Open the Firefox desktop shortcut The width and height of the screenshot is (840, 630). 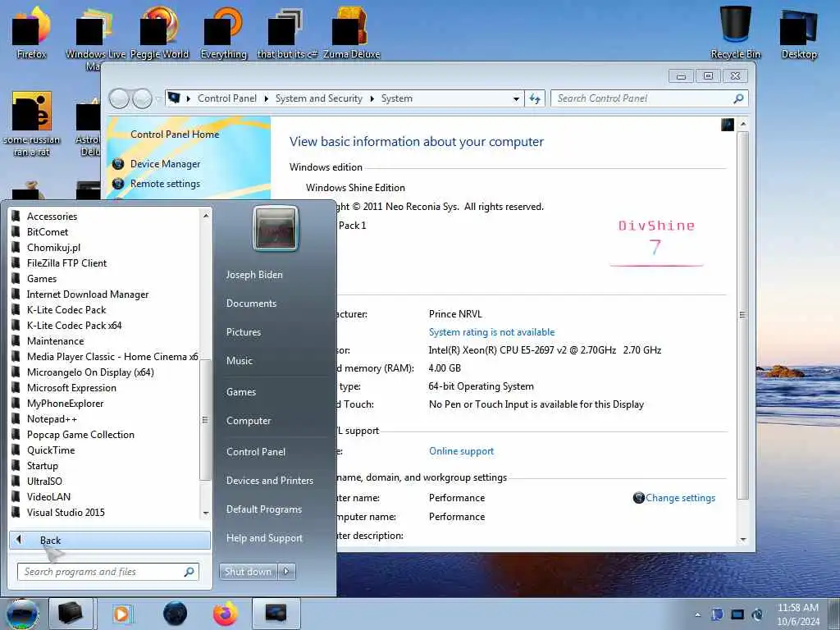[x=31, y=32]
